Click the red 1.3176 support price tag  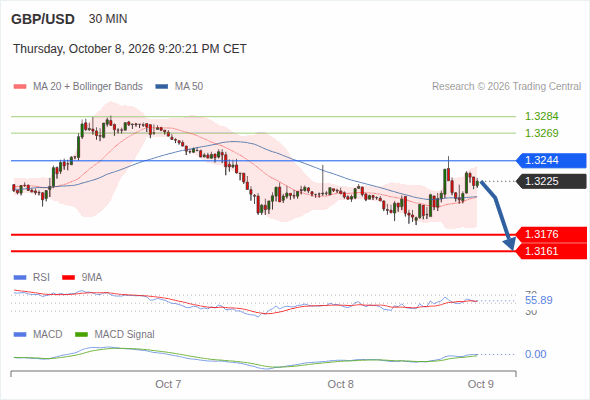point(551,234)
